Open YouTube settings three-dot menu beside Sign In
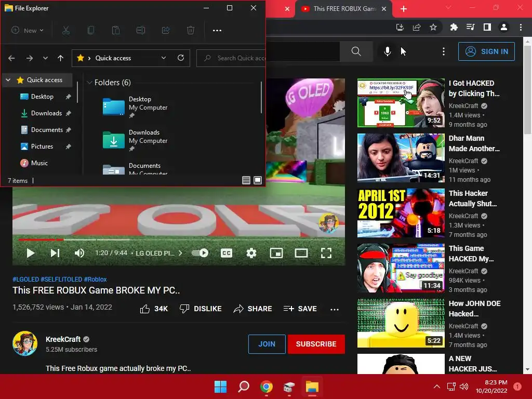 click(444, 51)
